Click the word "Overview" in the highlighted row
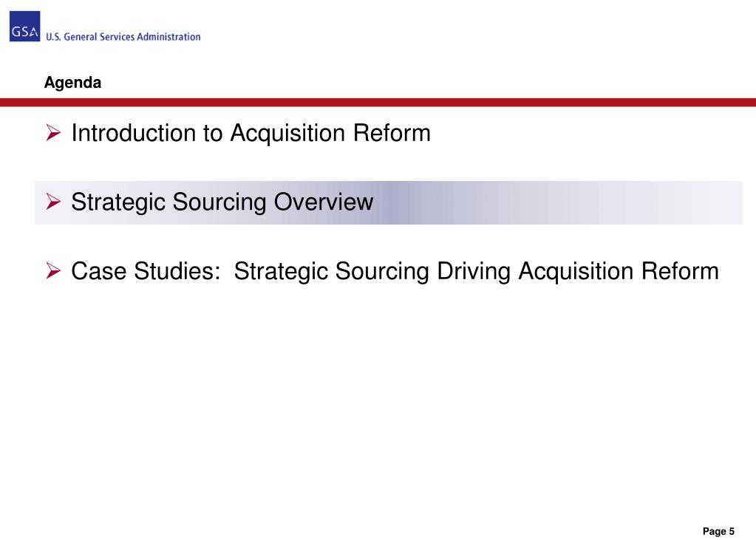 click(324, 202)
